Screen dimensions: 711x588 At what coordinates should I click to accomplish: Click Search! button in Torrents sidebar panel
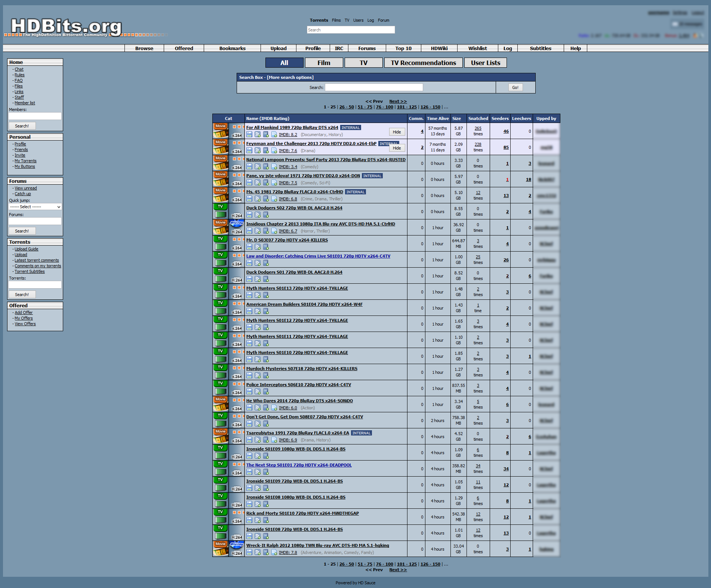(x=22, y=295)
